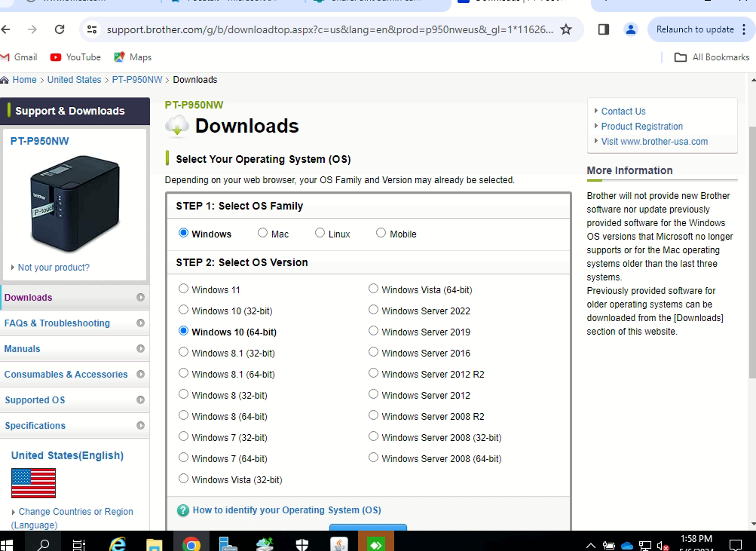The height and width of the screenshot is (551, 756).
Task: Open the Specifications sidebar item
Action: (x=75, y=426)
